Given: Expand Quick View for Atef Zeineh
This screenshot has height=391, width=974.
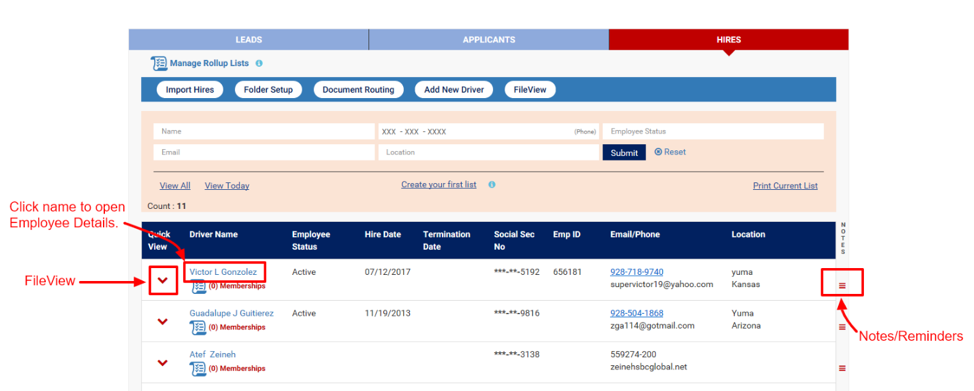Looking at the screenshot, I should tap(163, 362).
